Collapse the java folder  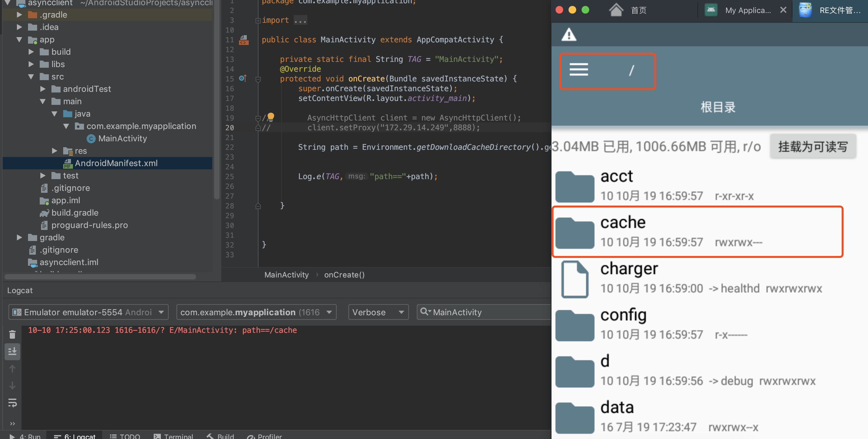[x=55, y=114]
